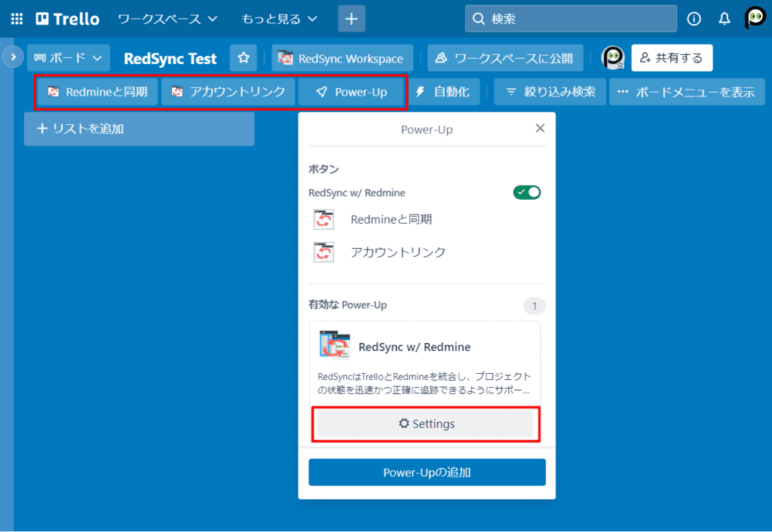The height and width of the screenshot is (532, 772).
Task: Click the plus create button in header
Action: [x=351, y=18]
